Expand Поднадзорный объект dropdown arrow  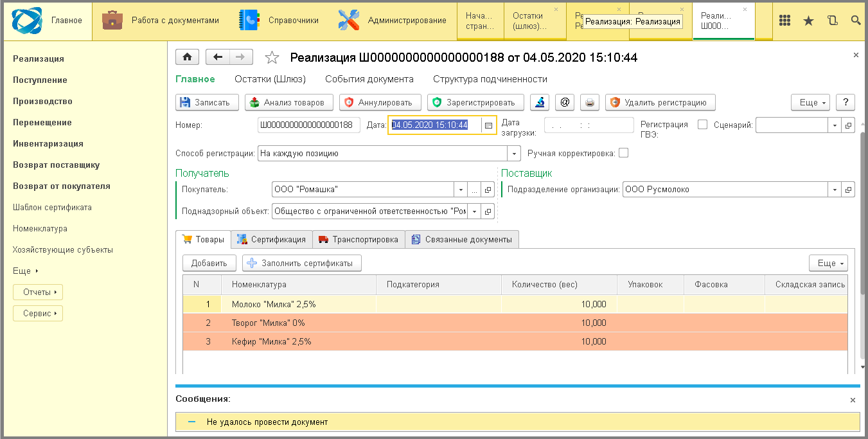click(475, 211)
